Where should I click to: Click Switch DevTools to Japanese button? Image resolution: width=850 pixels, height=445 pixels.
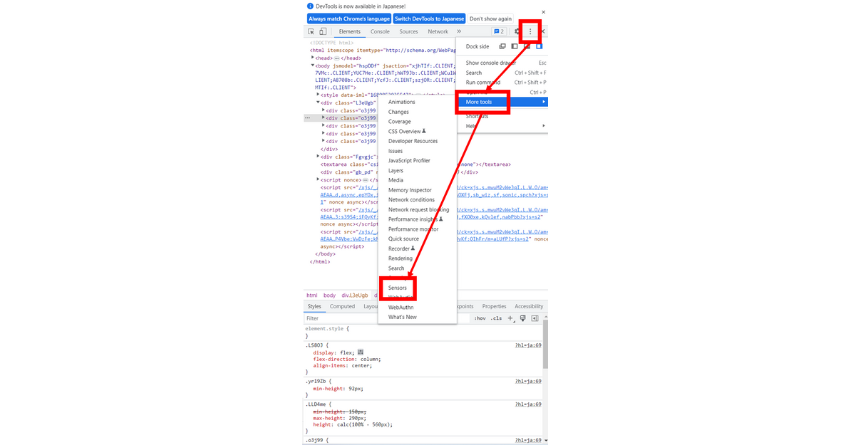tap(429, 18)
